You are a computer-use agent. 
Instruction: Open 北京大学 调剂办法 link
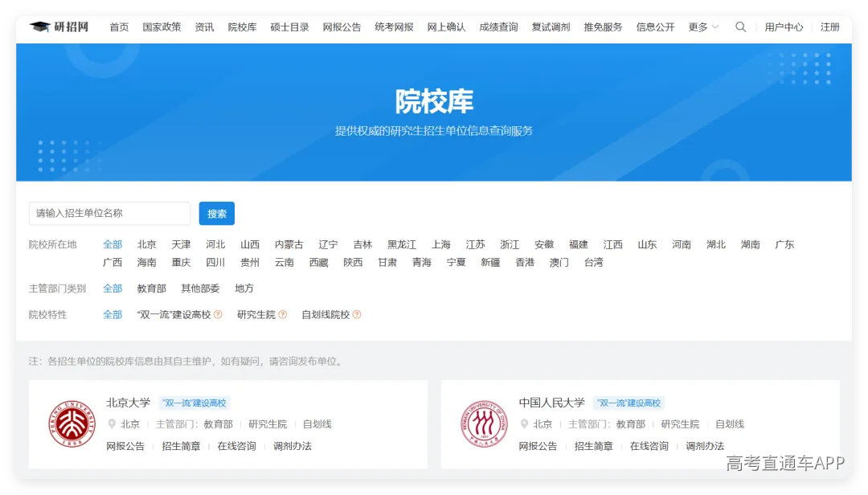pos(293,446)
